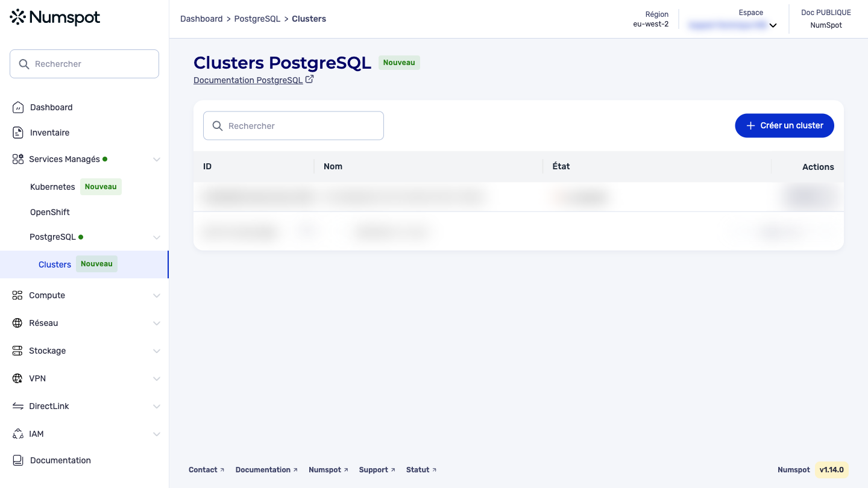
Task: Open footer Contact link
Action: [x=206, y=470]
